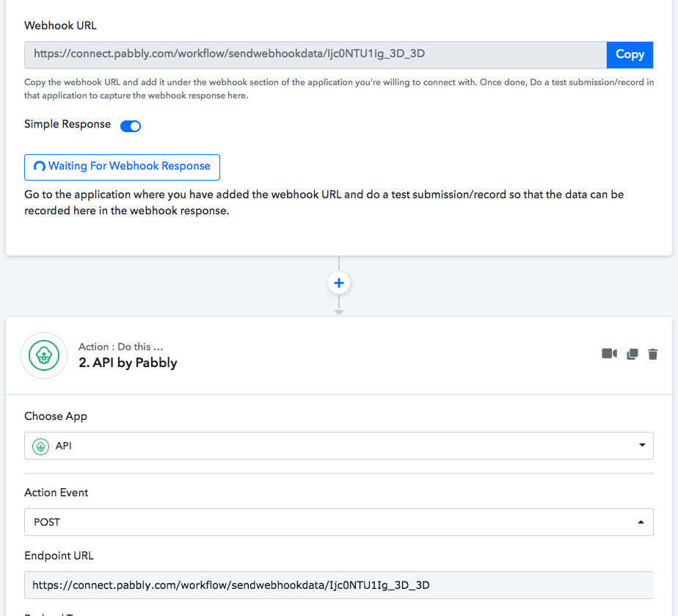Click the Action Event dropdown arrow
The image size is (678, 616).
tap(641, 522)
